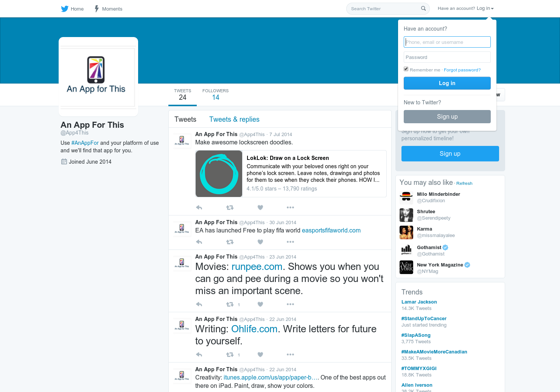Click the search magnifier icon
The width and height of the screenshot is (560, 392).
(x=423, y=8)
